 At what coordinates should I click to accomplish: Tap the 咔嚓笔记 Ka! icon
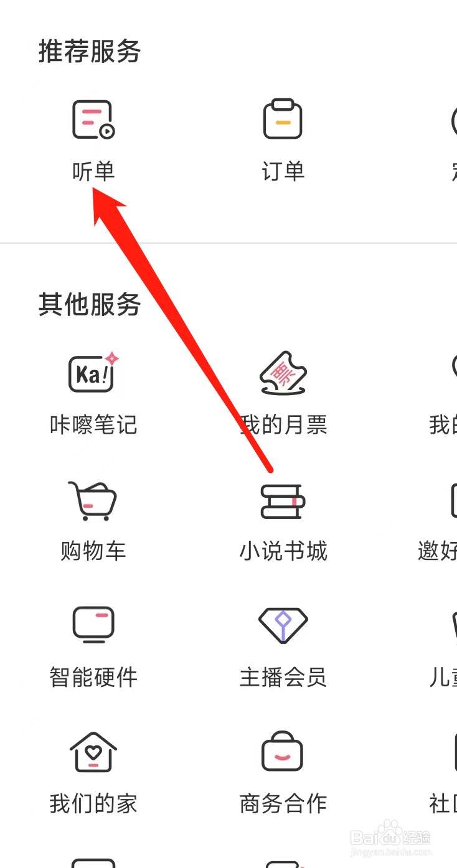tap(93, 372)
